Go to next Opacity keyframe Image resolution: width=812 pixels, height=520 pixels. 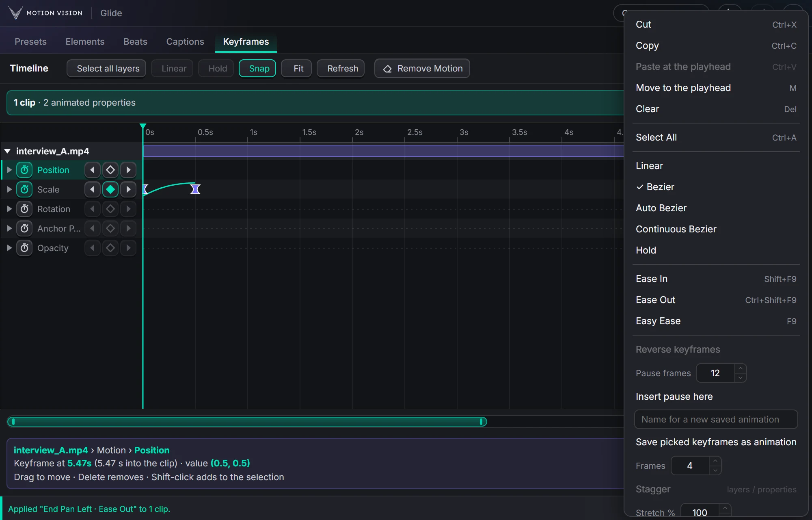coord(128,248)
